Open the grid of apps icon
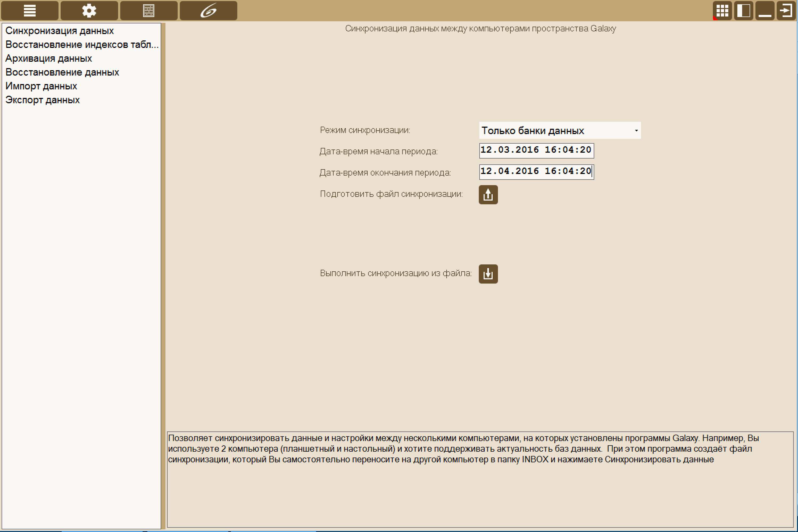The height and width of the screenshot is (532, 798). click(x=722, y=11)
